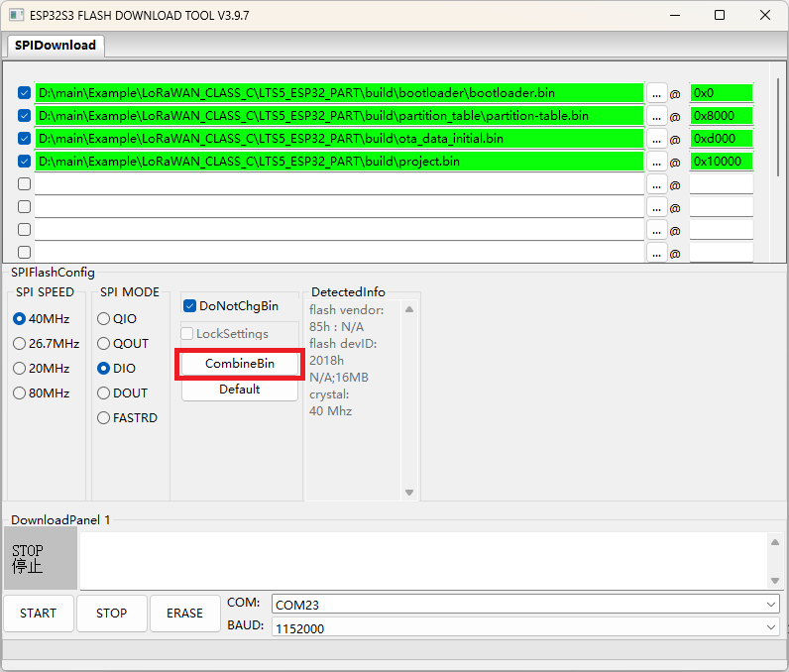Open the BAUD rate dropdown showing 1152000
Screen dimensions: 789x672
tap(525, 627)
